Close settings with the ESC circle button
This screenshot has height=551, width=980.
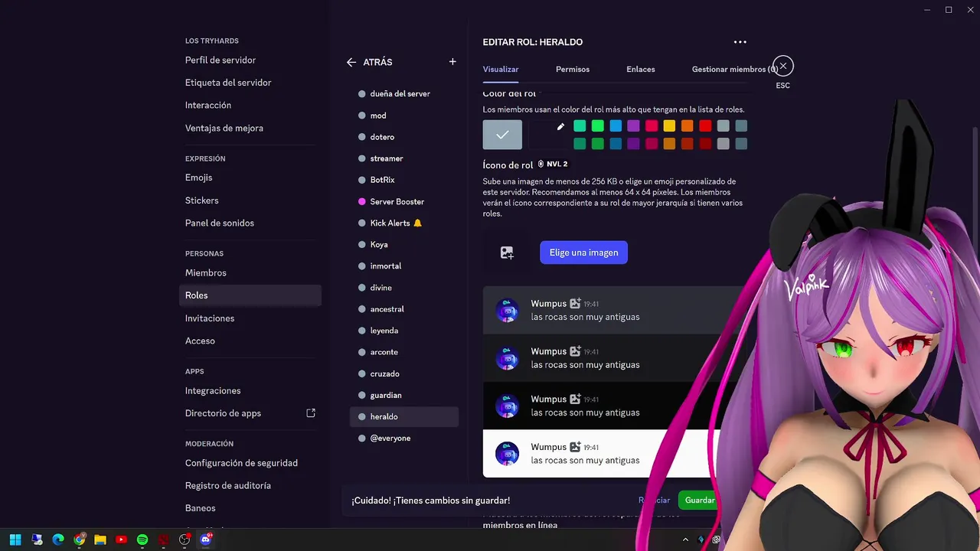pos(782,66)
